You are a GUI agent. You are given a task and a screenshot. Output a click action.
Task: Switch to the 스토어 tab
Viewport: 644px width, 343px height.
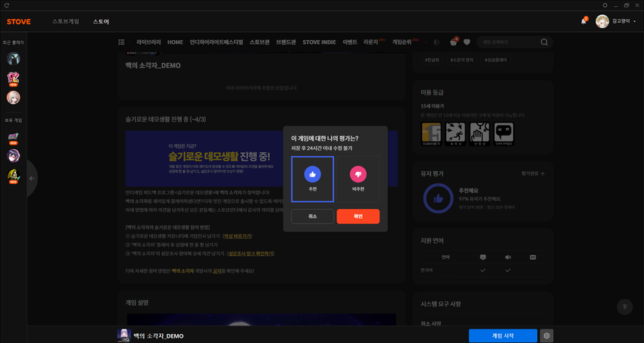click(x=101, y=21)
